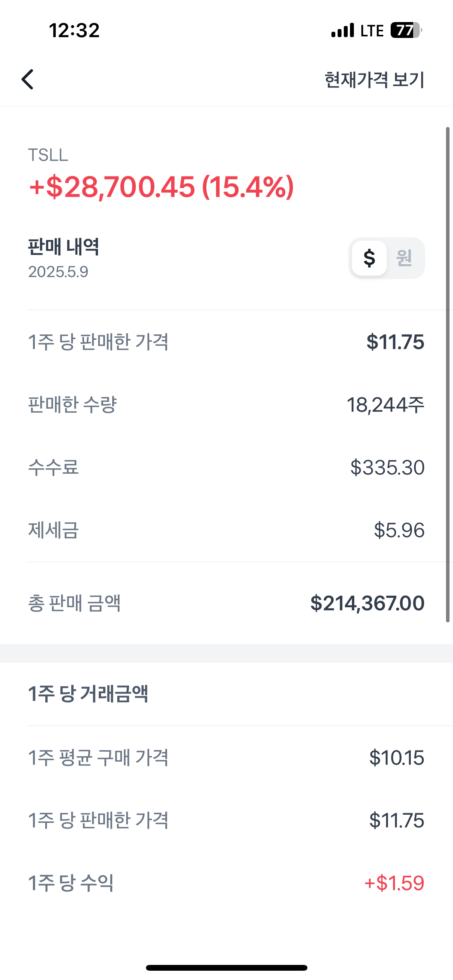
Task: Tap the 수수료 $335.30 row
Action: coord(226,467)
